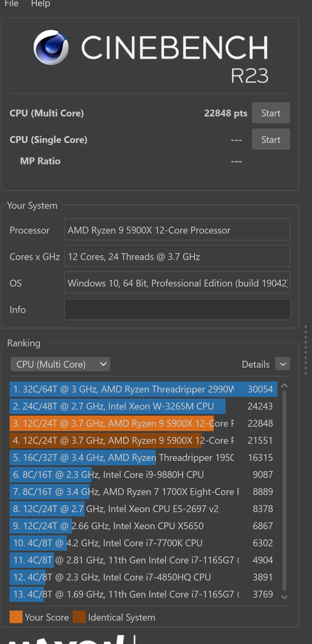Select the Ryzen 7 1700X ranking row
Viewport: 312px width, 644px height.
[143, 492]
